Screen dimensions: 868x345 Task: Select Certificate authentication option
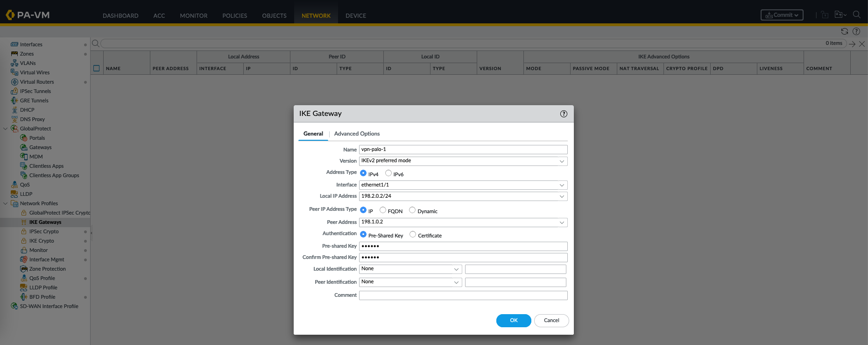(413, 234)
